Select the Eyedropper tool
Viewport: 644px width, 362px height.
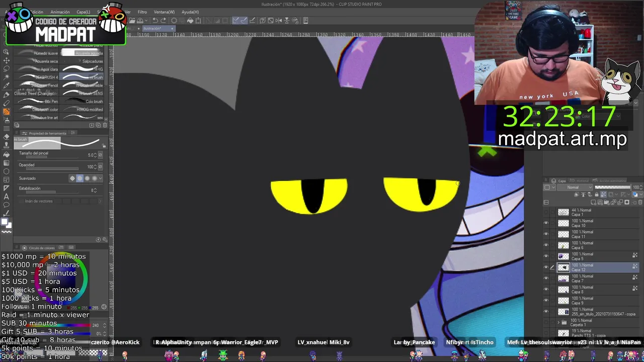tap(6, 85)
